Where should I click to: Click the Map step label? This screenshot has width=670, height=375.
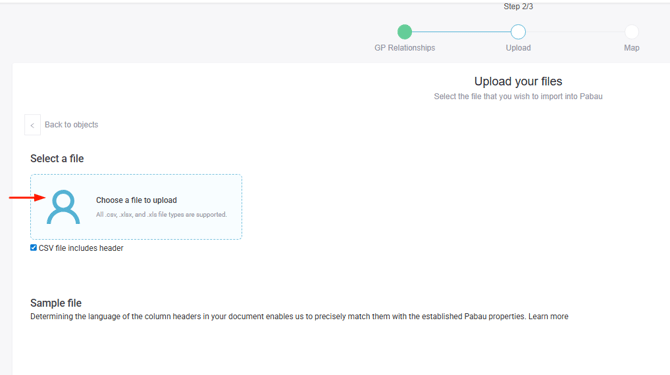632,48
